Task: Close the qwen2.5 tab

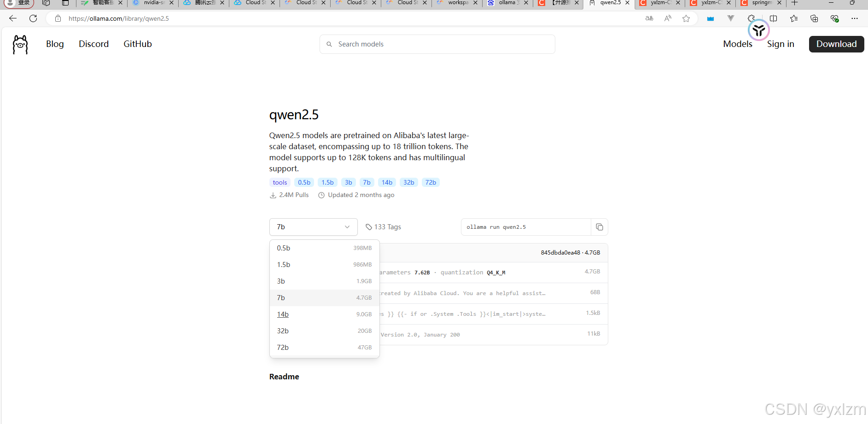Action: pos(627,3)
